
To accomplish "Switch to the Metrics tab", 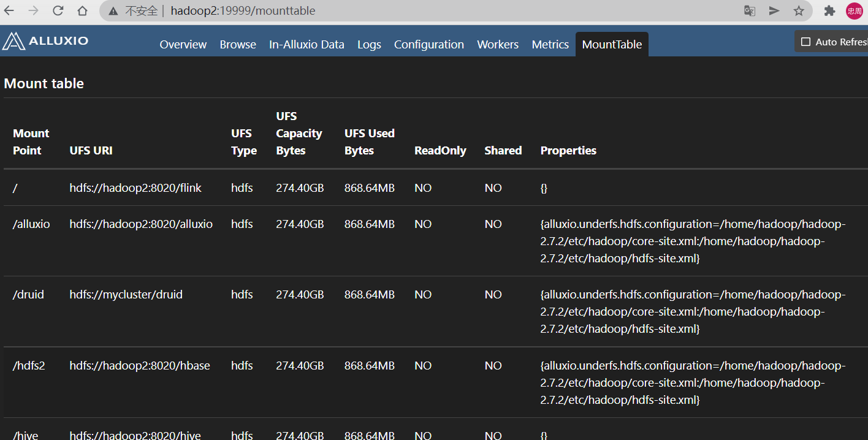I will (x=550, y=44).
